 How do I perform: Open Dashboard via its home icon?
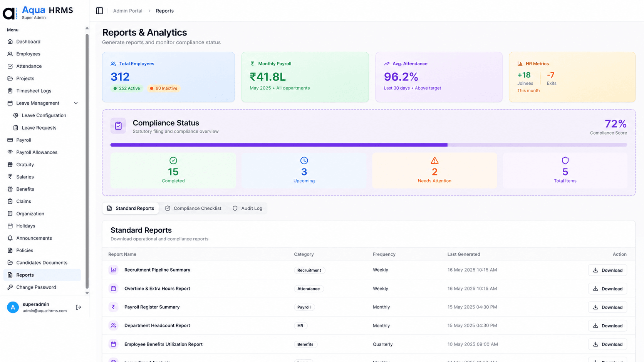pos(10,42)
